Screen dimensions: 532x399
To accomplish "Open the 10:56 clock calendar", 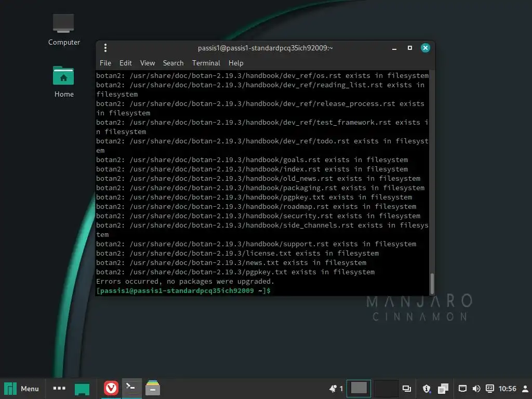I will [507, 389].
